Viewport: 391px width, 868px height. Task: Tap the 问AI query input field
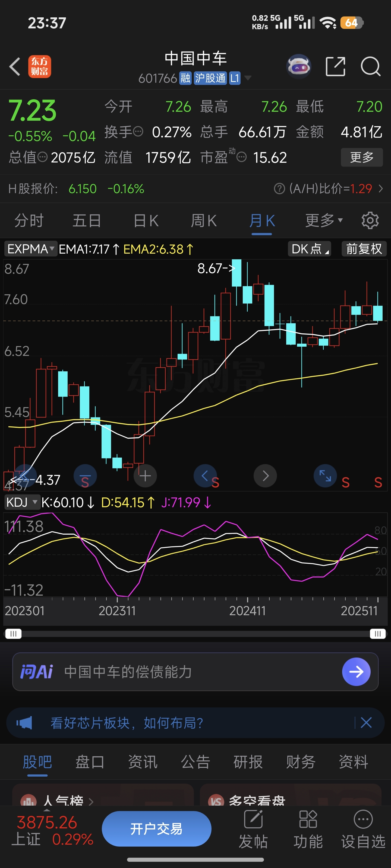point(195,672)
